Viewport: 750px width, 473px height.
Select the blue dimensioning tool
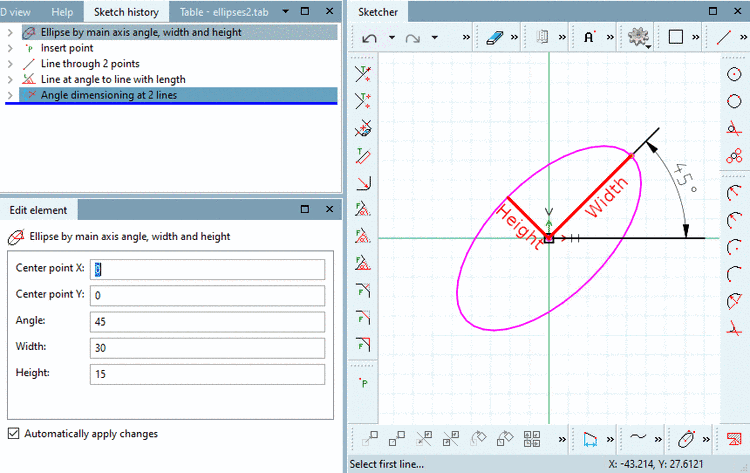[590, 439]
